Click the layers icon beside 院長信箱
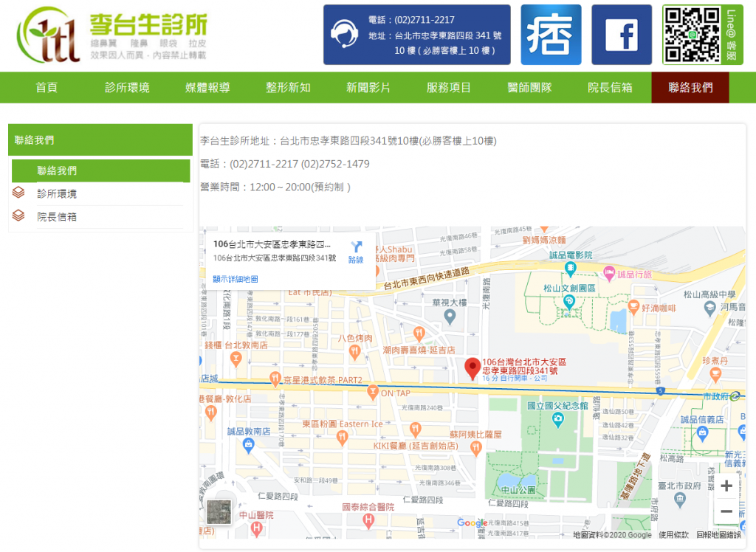This screenshot has width=756, height=552. coord(18,215)
